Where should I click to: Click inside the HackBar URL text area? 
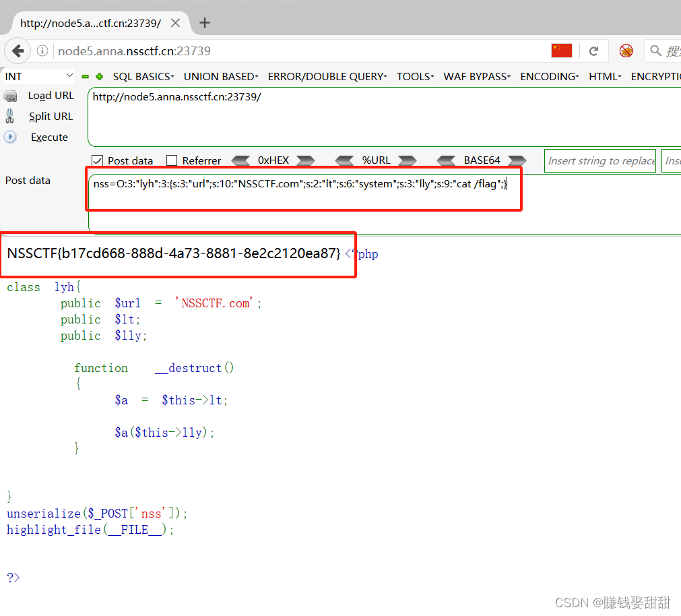385,117
